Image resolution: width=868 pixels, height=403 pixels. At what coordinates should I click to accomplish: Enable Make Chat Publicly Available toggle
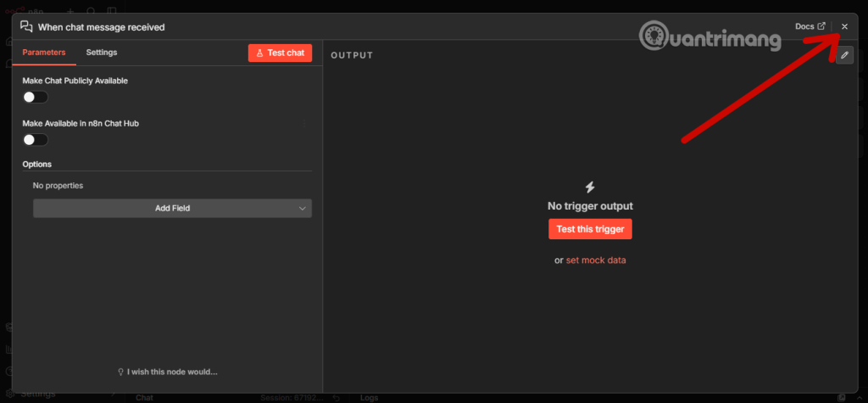35,98
